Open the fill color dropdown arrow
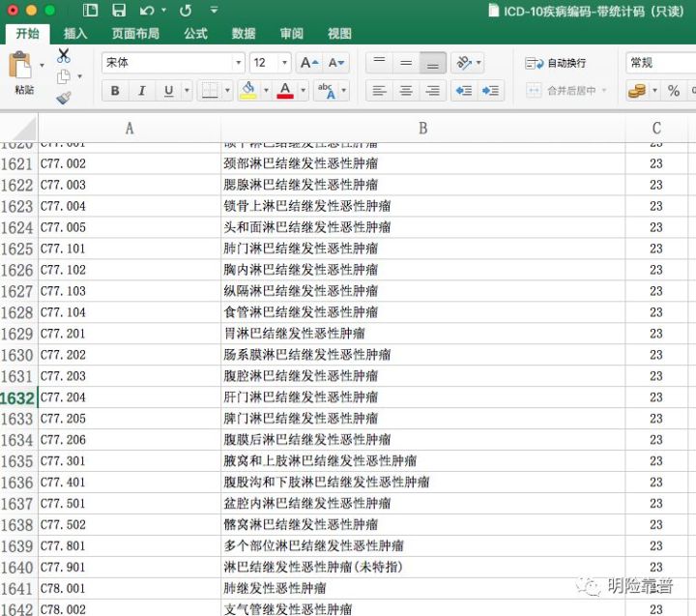Image resolution: width=696 pixels, height=616 pixels. [x=266, y=91]
